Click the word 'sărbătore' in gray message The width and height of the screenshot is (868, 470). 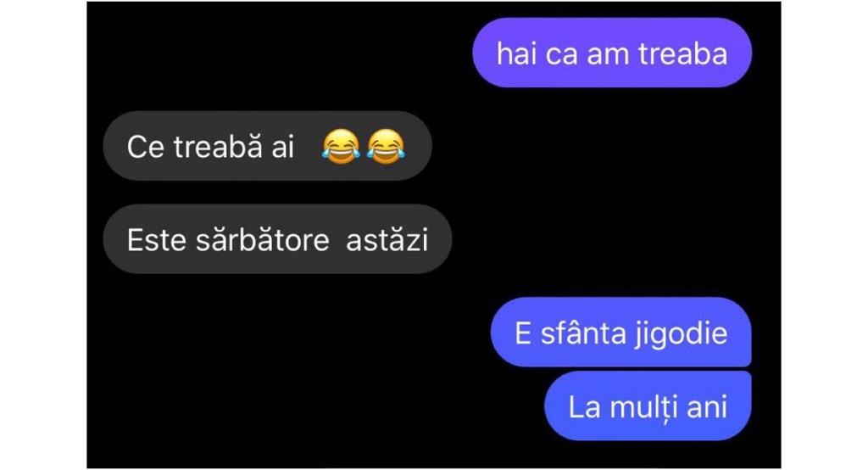pos(263,240)
